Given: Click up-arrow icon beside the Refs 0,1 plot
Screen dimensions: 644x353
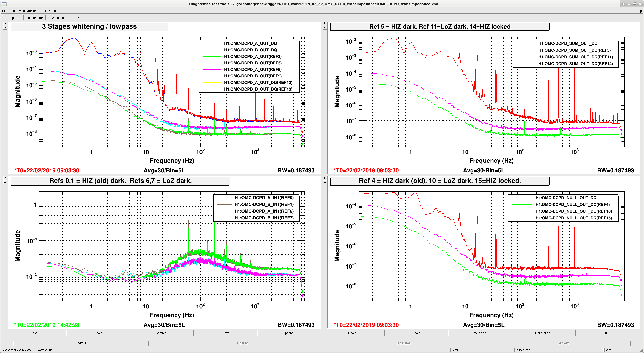Looking at the screenshot, I should coord(5,182).
